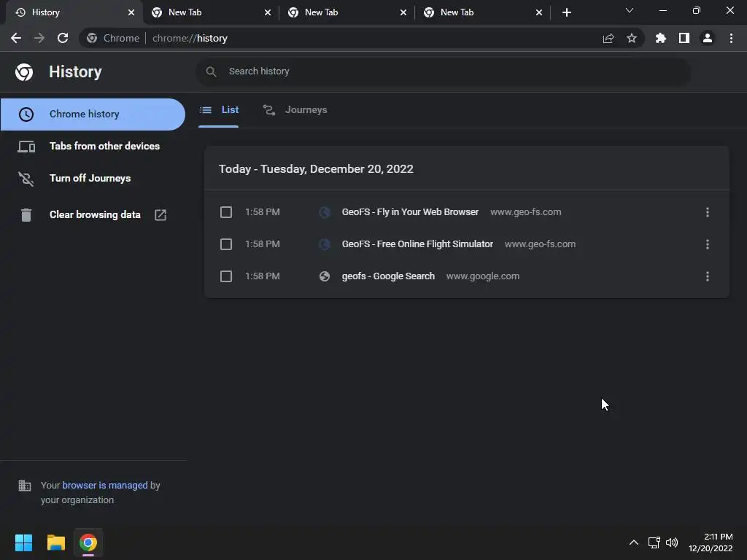
Task: Expand the tab search chevron
Action: (x=630, y=10)
